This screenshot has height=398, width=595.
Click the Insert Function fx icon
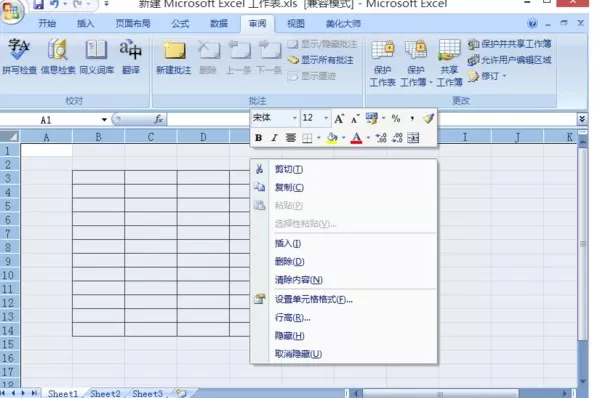pos(159,119)
